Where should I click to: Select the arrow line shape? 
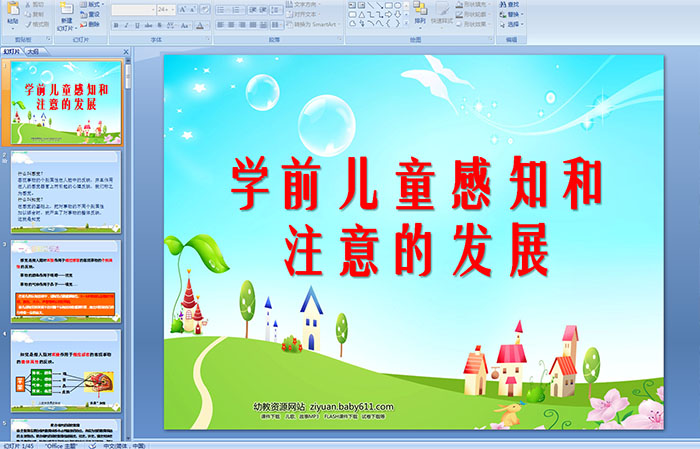point(379,5)
